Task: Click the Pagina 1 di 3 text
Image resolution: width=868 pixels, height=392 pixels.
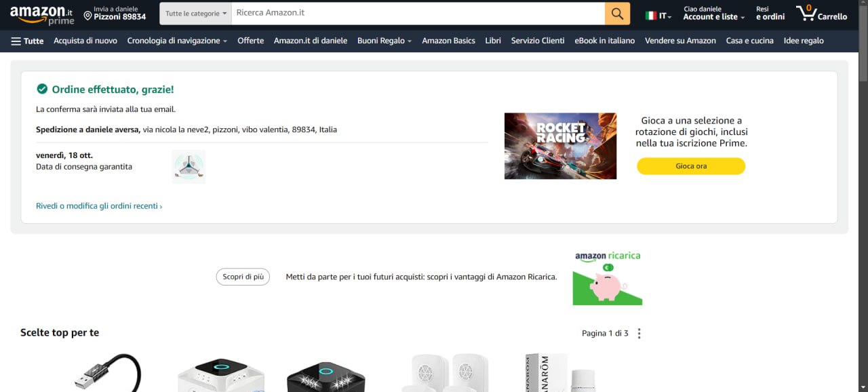Action: point(605,334)
